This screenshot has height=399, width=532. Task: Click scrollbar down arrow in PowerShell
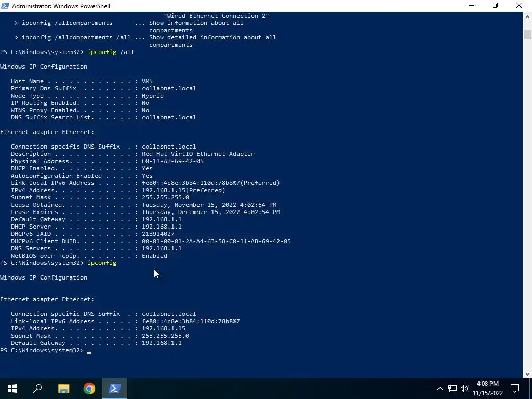pos(528,374)
